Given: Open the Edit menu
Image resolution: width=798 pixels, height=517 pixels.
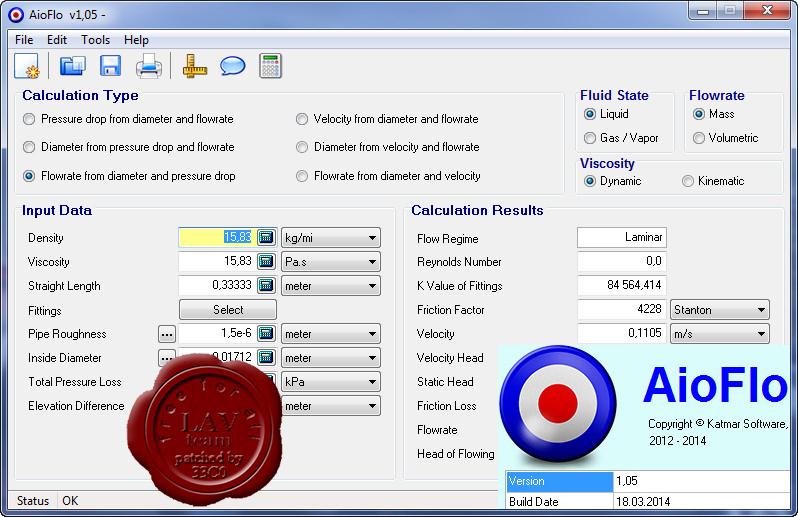Looking at the screenshot, I should (x=57, y=40).
